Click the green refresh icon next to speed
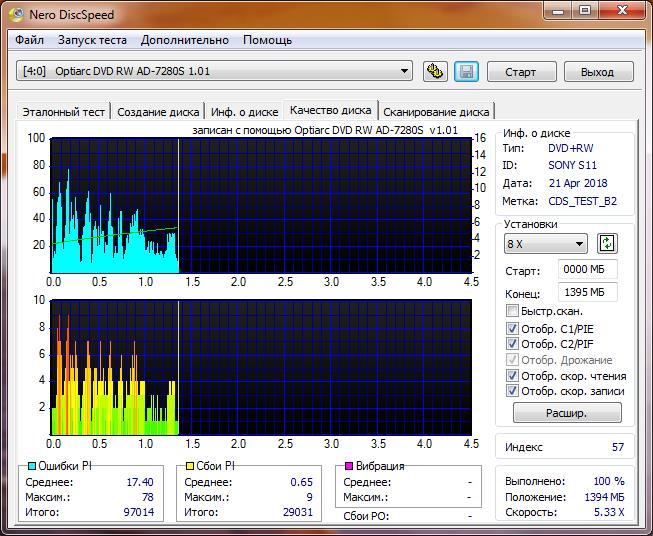The width and height of the screenshot is (653, 536). [607, 244]
